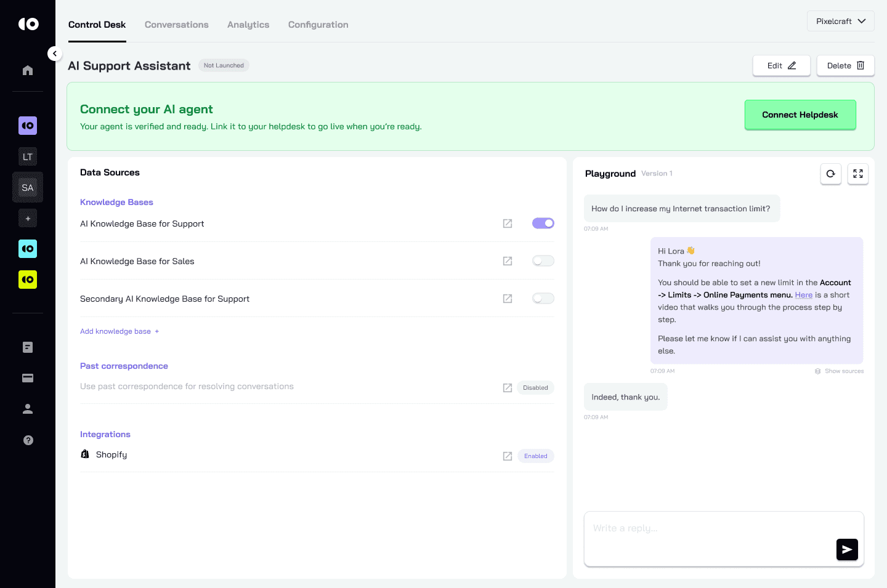The width and height of the screenshot is (887, 588).
Task: Open the billing card icon in sidebar
Action: tap(28, 378)
